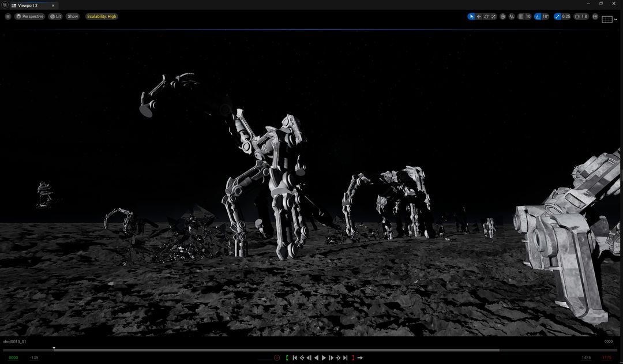
Task: Open the Perspective view mode dropdown
Action: pos(30,17)
